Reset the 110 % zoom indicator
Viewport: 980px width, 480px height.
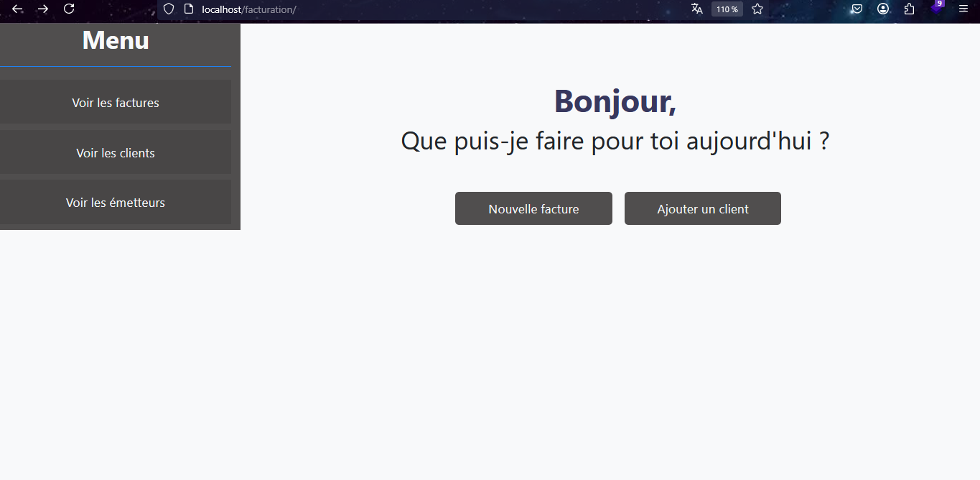point(727,9)
